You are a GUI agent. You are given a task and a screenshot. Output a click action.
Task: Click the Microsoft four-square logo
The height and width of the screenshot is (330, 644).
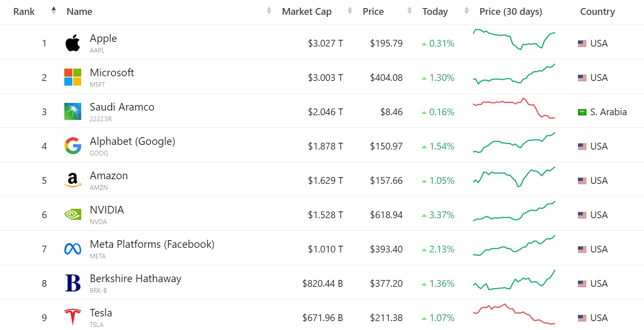[73, 77]
